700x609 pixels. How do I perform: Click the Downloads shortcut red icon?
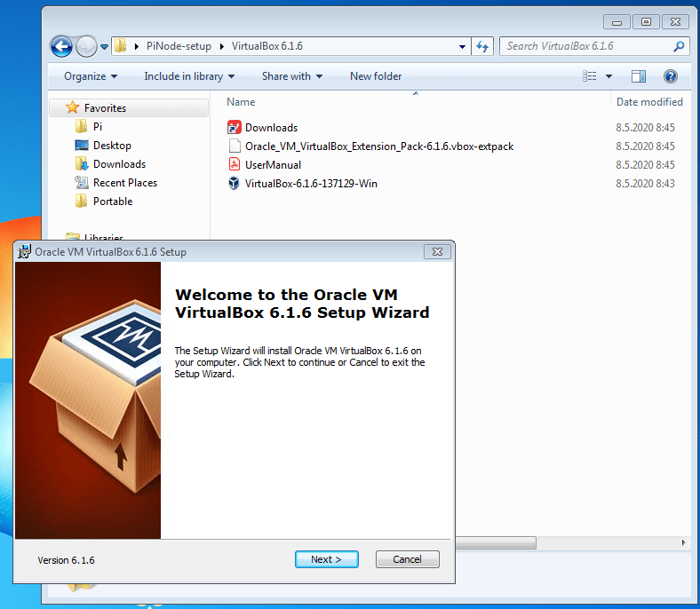(x=235, y=128)
